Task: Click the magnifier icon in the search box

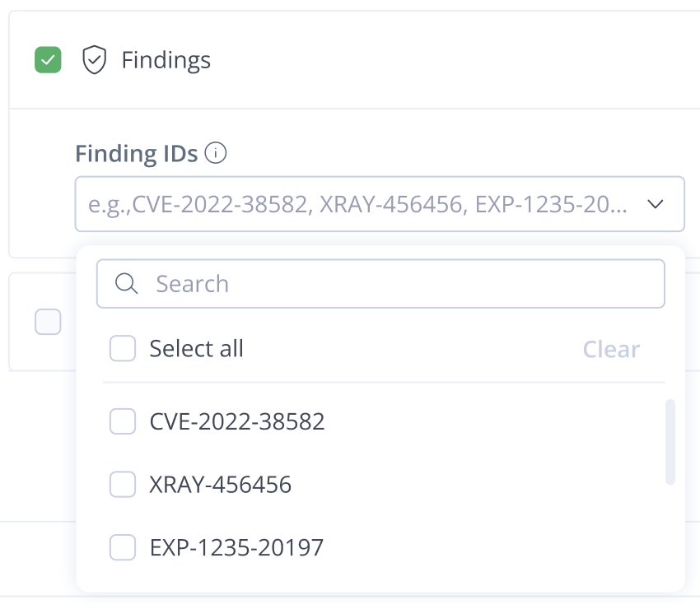Action: coord(126,284)
